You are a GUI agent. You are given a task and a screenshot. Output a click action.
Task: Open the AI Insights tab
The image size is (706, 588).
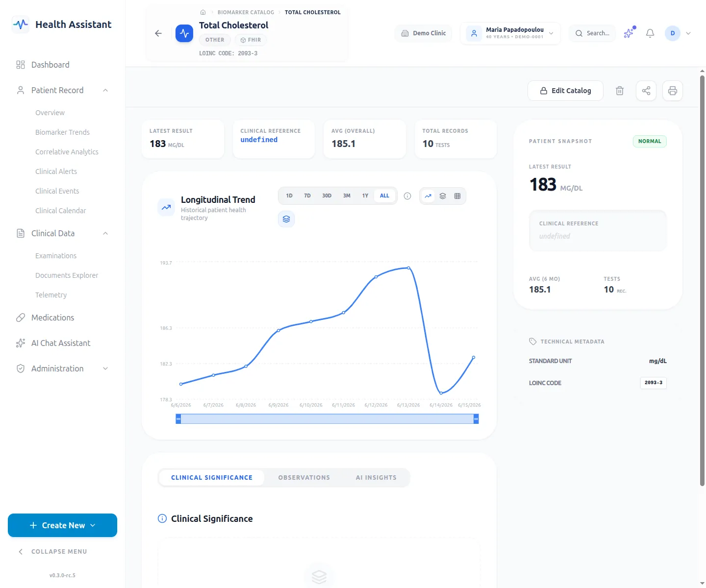point(376,477)
